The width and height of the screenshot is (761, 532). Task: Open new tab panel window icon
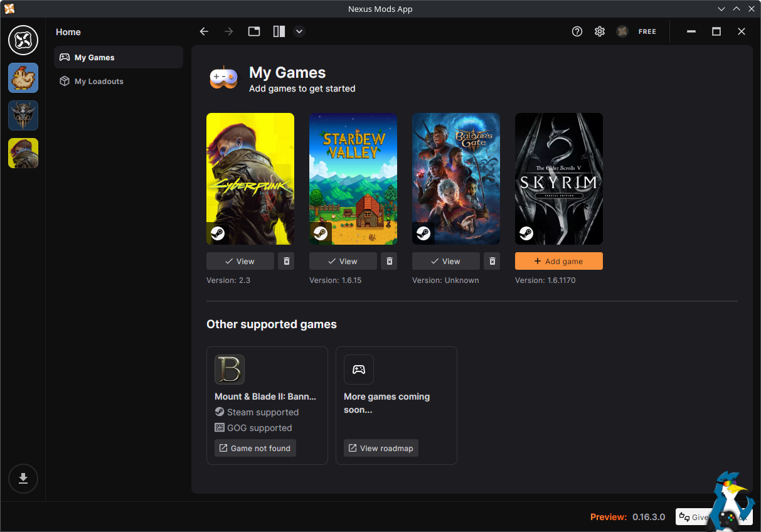pos(254,31)
